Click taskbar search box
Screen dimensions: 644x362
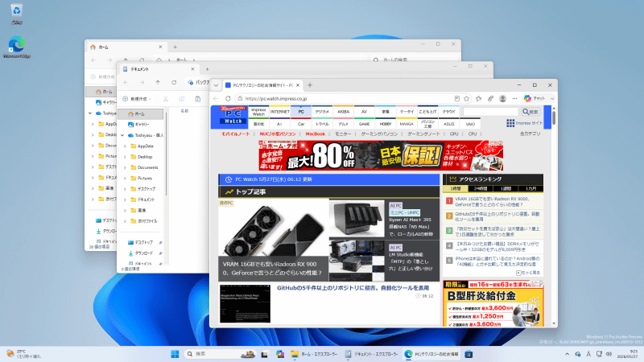coord(220,354)
